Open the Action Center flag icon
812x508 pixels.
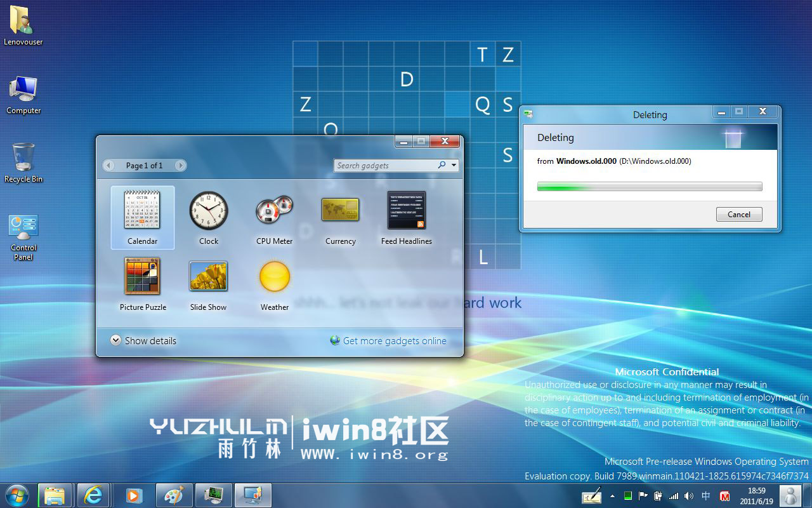tap(643, 496)
